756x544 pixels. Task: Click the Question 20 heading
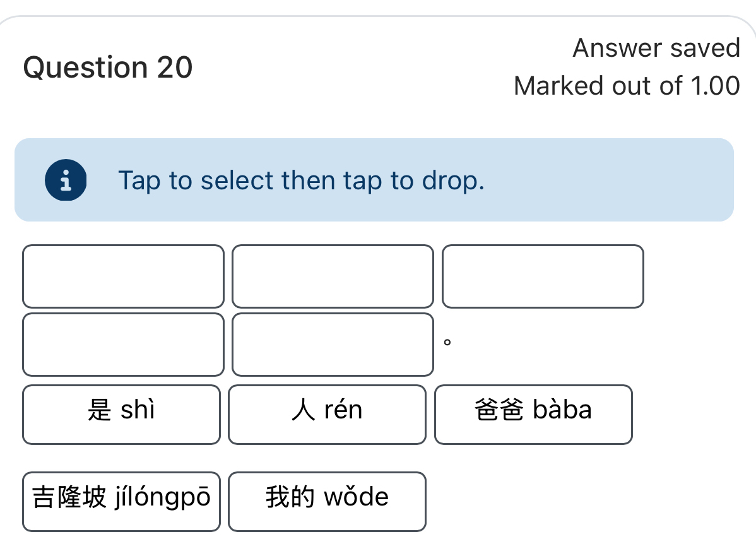107,67
